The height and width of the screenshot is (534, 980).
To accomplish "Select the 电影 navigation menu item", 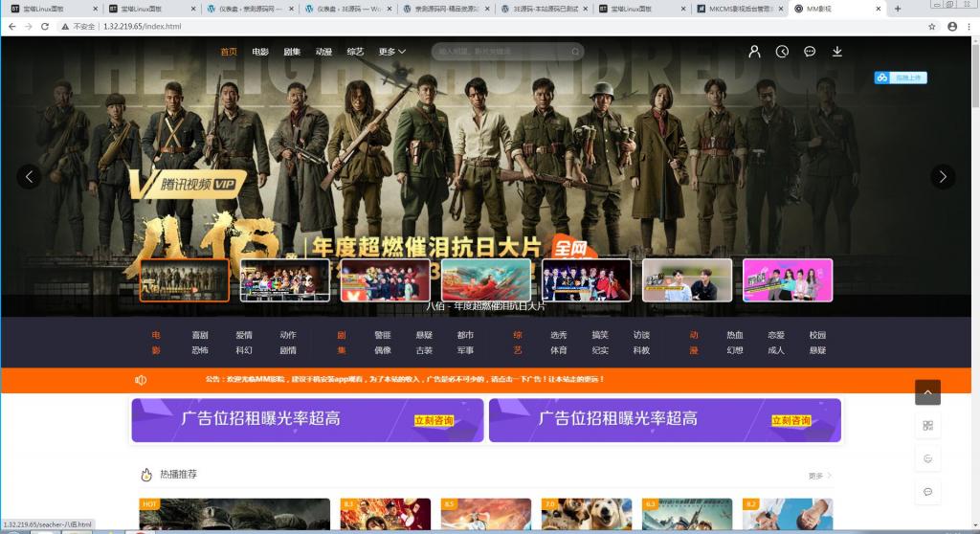I will [x=260, y=52].
